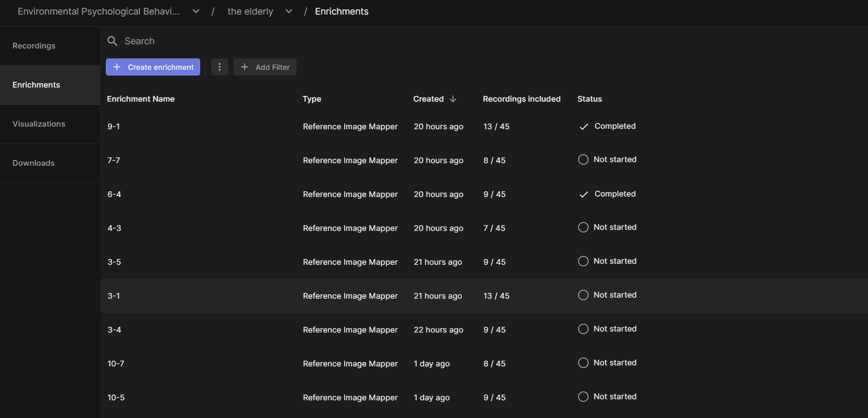The image size is (868, 418).
Task: Click the 'the elderly' breadcrumb text
Action: [250, 11]
